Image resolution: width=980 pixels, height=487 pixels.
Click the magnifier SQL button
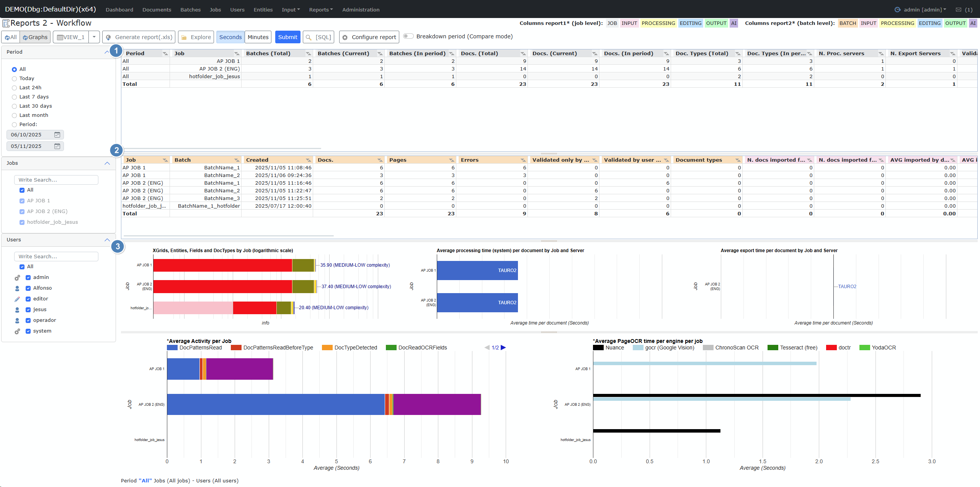point(318,37)
